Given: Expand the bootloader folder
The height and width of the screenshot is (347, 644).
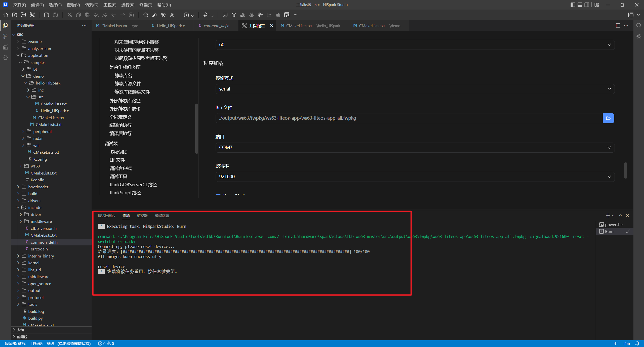Looking at the screenshot, I should (x=38, y=187).
